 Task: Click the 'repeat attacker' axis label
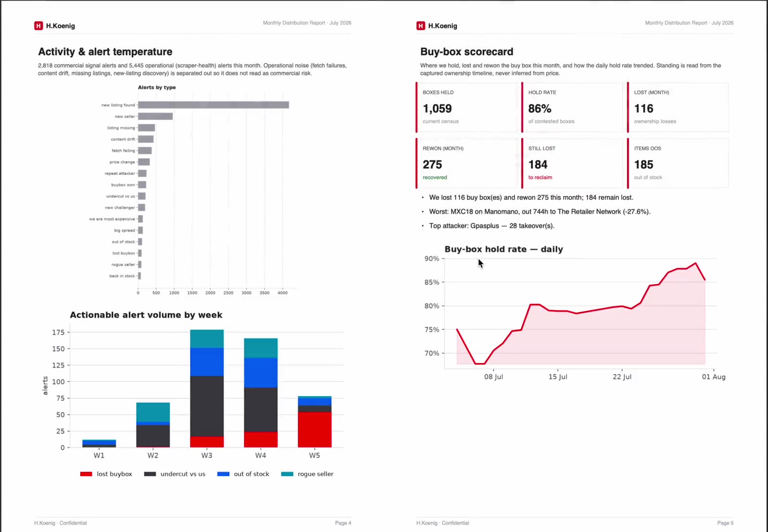pos(120,173)
